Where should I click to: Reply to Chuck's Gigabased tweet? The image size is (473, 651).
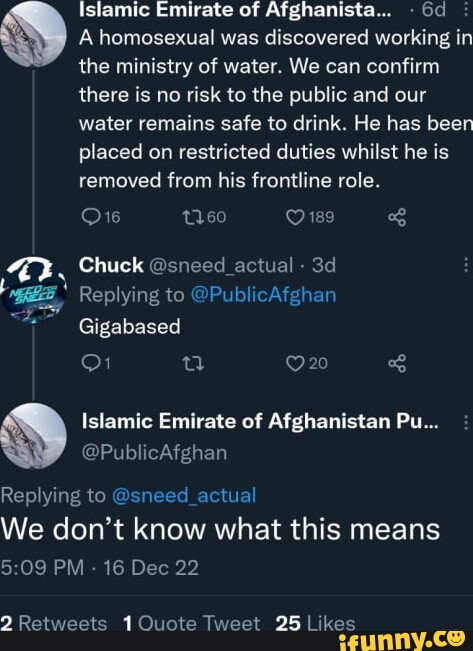pos(89,364)
